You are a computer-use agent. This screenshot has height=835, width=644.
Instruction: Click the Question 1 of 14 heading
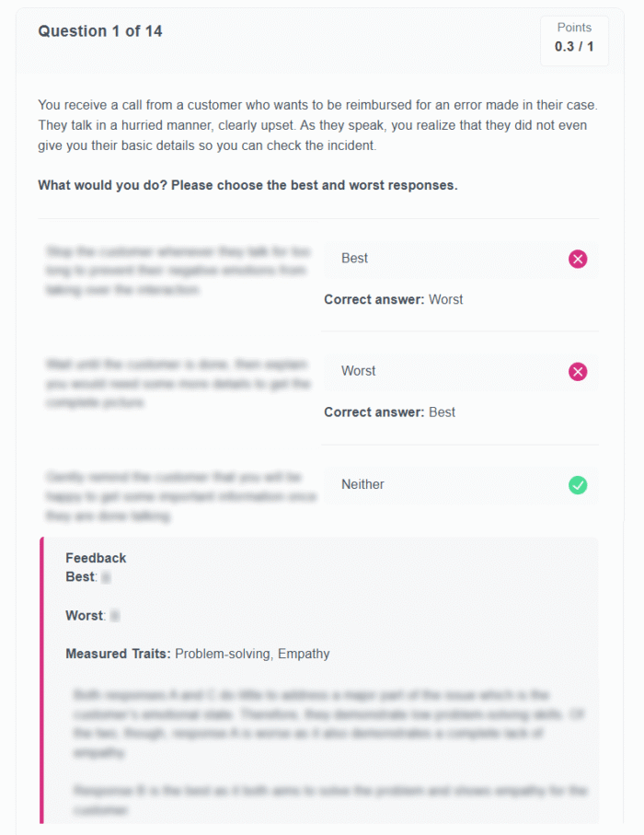[100, 31]
